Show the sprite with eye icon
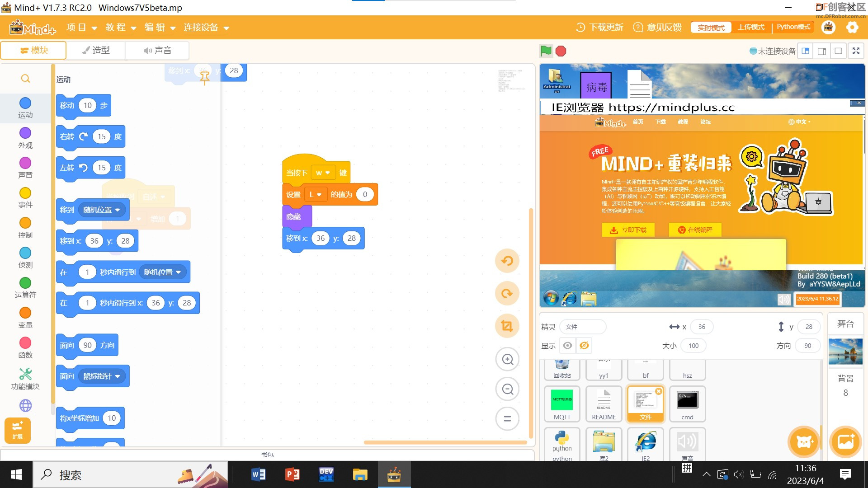The width and height of the screenshot is (868, 488). pos(567,346)
